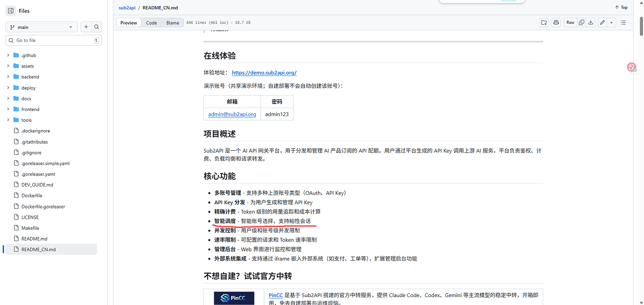644x305 pixels.
Task: Open .goreleaser.simple.yaml in the file tree
Action: (45, 163)
